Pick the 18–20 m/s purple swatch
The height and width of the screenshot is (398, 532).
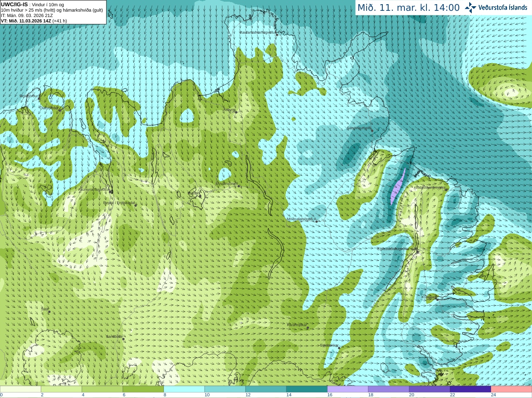pos(389,389)
